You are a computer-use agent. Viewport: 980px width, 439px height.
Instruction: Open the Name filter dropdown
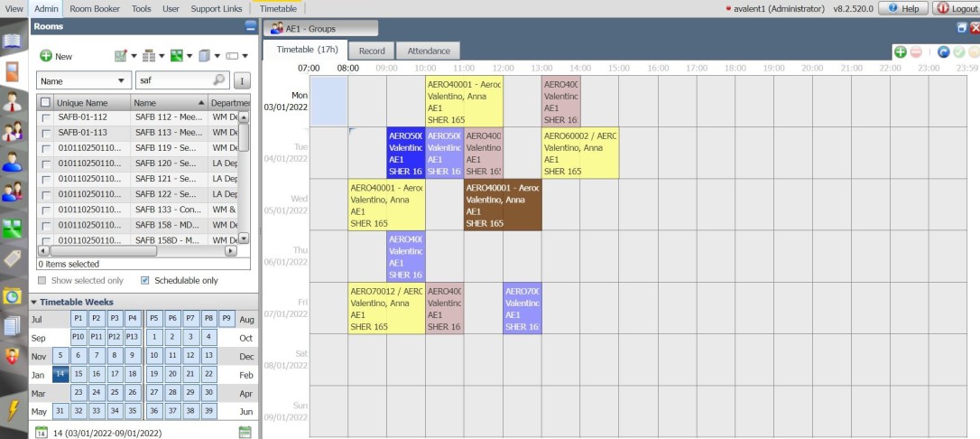coord(83,80)
